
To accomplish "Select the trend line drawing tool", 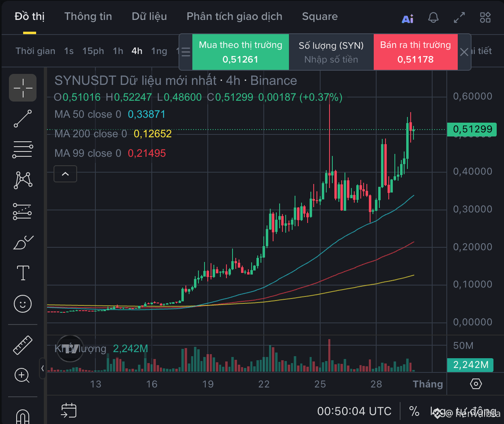I will pyautogui.click(x=23, y=119).
